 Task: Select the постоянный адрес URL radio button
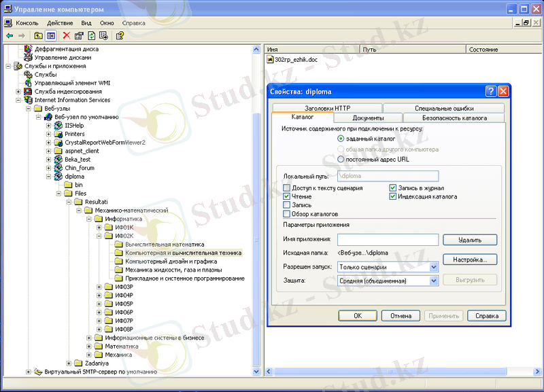pyautogui.click(x=341, y=159)
